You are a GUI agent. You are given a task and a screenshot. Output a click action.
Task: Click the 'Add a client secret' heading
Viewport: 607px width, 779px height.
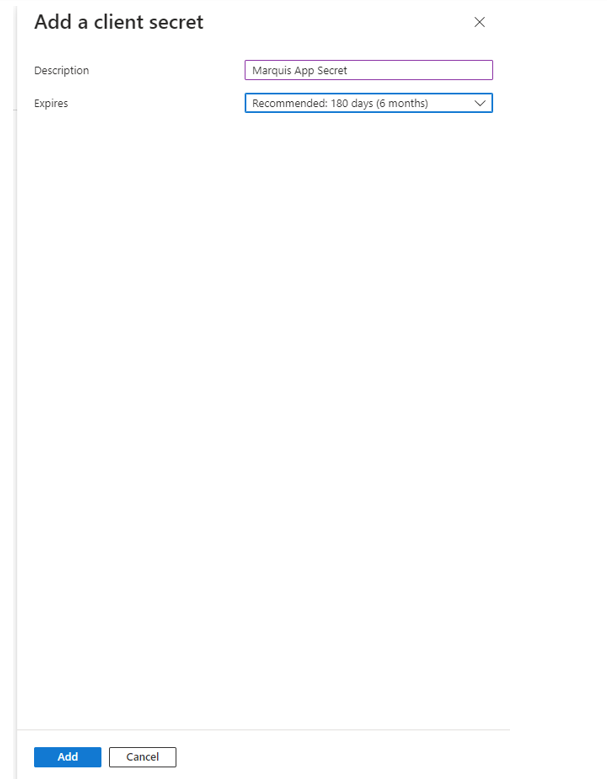coord(118,22)
